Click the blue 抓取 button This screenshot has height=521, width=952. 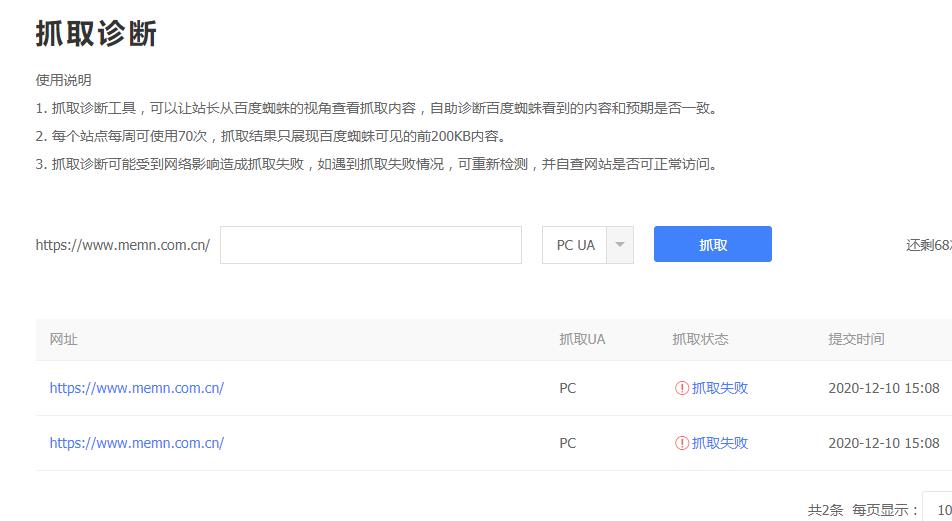pyautogui.click(x=712, y=244)
